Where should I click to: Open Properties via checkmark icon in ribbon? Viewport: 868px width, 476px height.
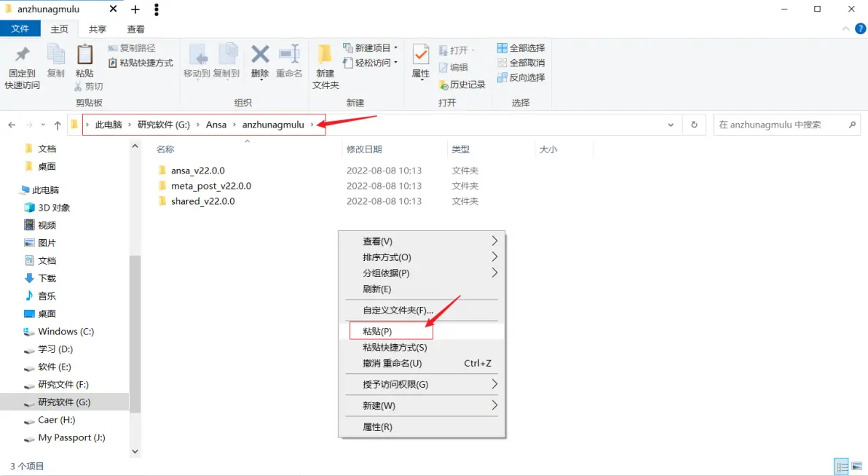421,54
